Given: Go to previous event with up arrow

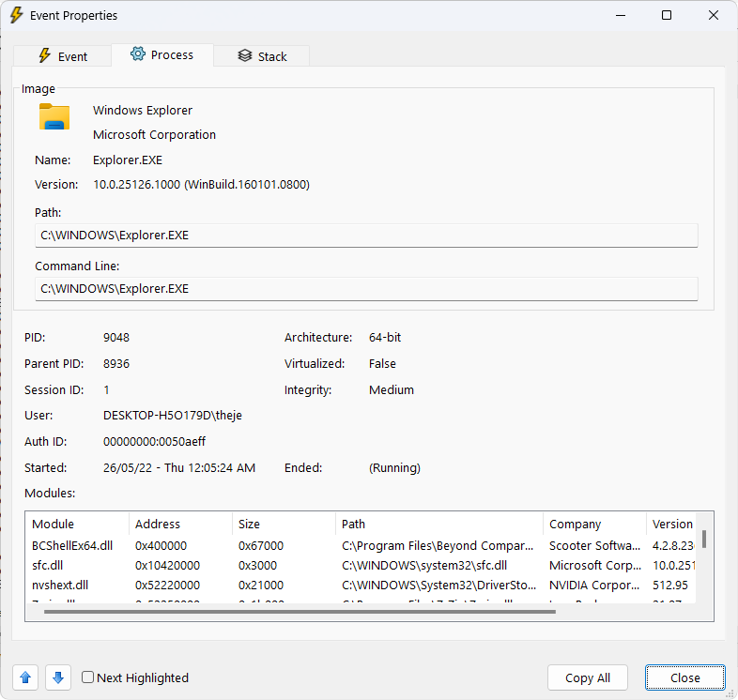Looking at the screenshot, I should pos(25,677).
